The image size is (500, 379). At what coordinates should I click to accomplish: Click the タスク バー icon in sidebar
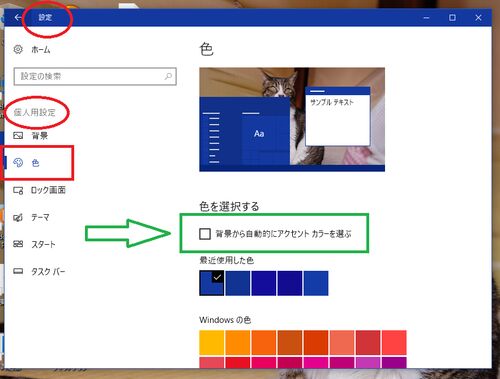click(18, 271)
